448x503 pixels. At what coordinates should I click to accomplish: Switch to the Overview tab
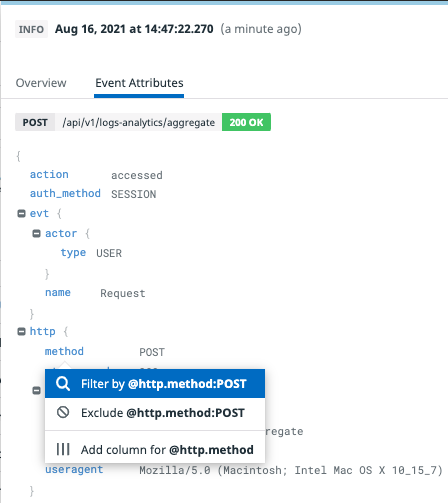pyautogui.click(x=41, y=83)
